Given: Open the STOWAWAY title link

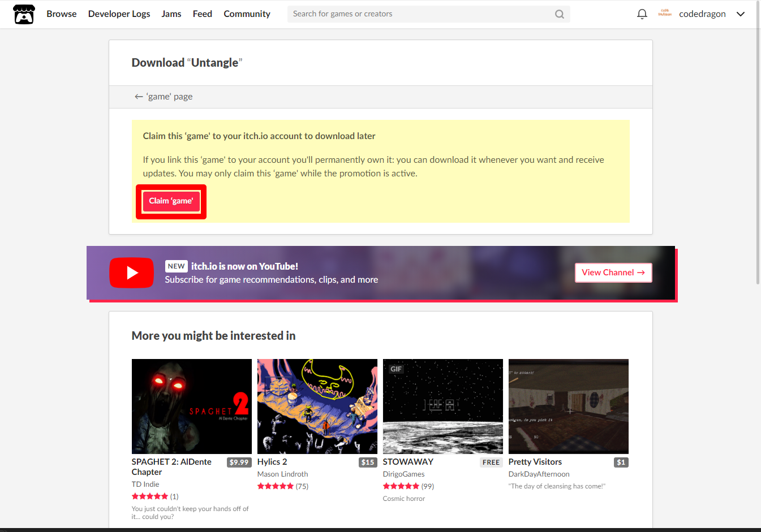Looking at the screenshot, I should (x=408, y=462).
